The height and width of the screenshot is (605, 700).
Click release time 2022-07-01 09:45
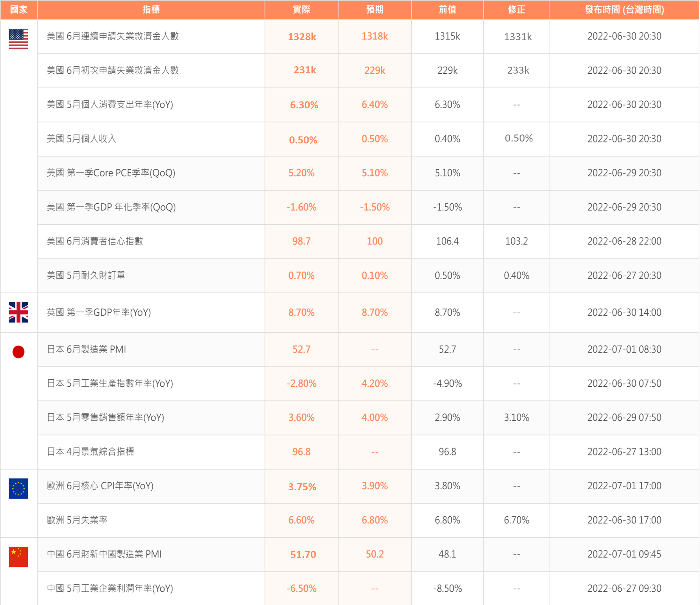[x=624, y=554]
